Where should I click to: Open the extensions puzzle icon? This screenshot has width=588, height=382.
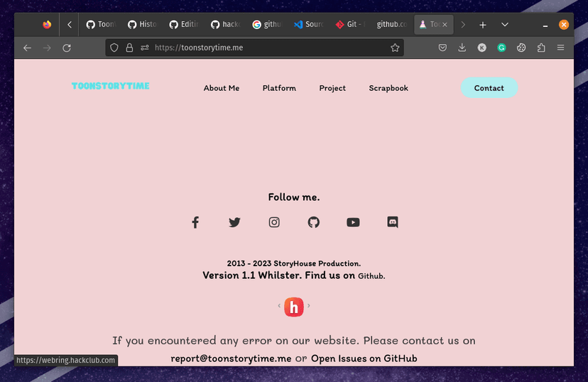click(x=540, y=48)
